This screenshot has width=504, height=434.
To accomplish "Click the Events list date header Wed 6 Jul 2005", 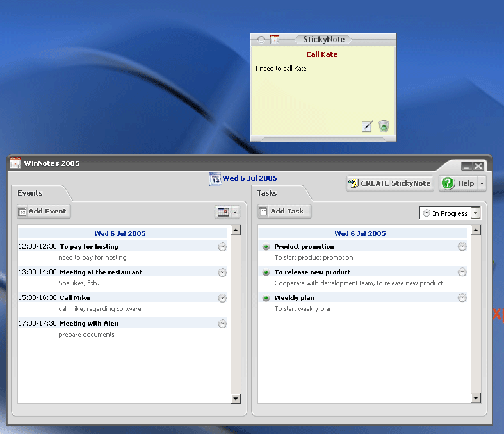I will (120, 233).
